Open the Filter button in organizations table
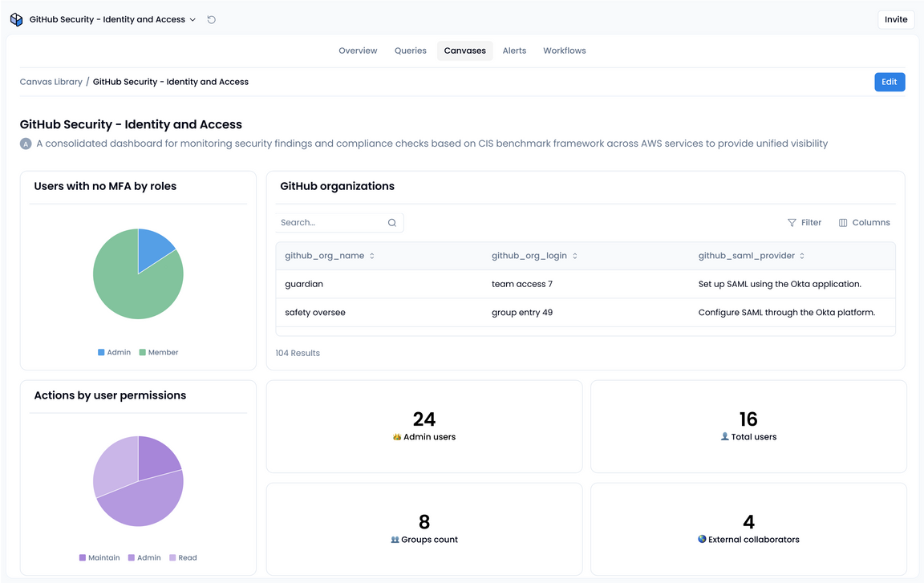 click(804, 223)
